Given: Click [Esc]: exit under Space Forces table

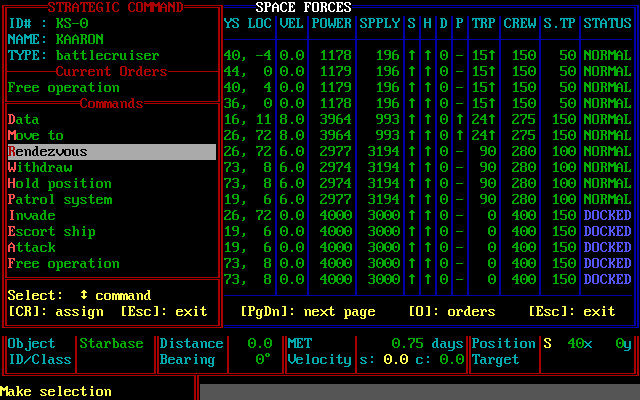Looking at the screenshot, I should [x=572, y=312].
